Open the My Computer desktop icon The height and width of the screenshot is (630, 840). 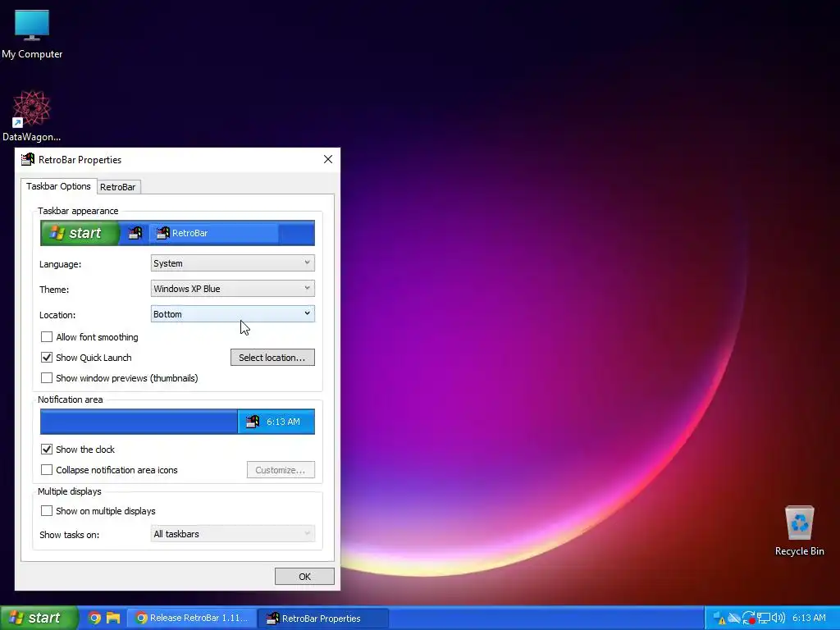point(32,33)
